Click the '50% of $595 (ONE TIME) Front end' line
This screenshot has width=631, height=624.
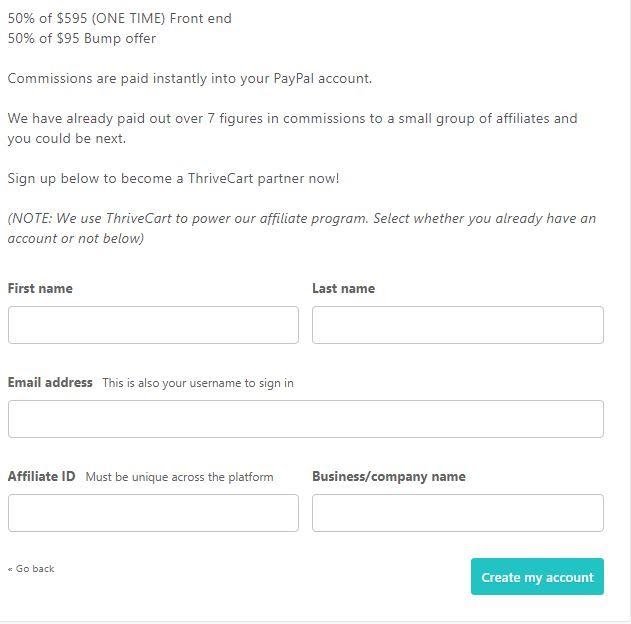click(120, 19)
